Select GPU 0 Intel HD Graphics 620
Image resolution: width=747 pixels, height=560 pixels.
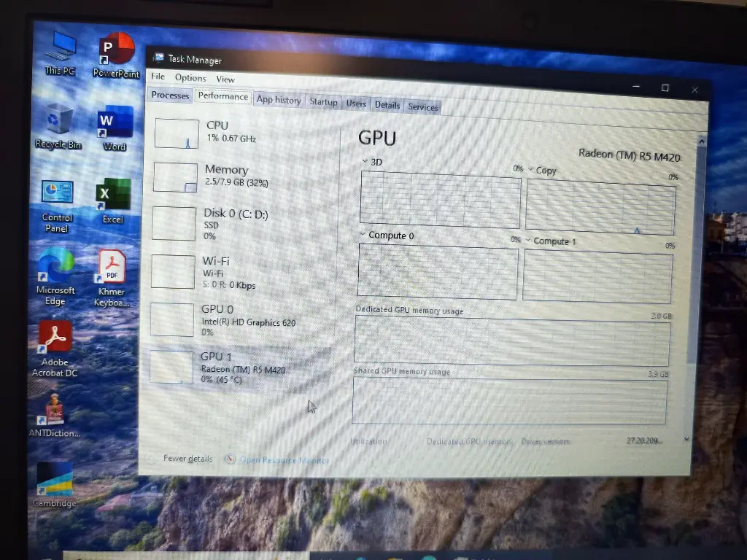pos(239,320)
